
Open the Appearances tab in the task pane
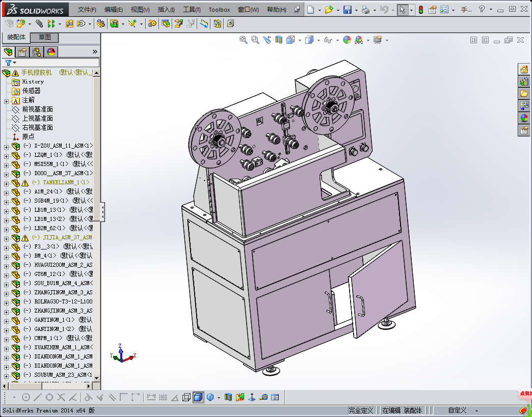point(524,118)
